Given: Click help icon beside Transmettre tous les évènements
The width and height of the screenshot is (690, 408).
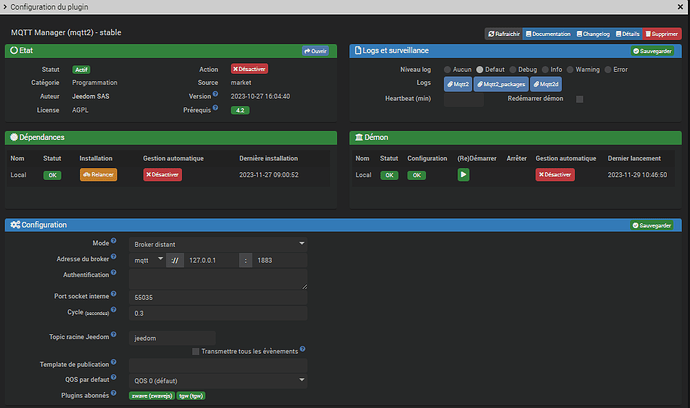Looking at the screenshot, I should pos(302,349).
